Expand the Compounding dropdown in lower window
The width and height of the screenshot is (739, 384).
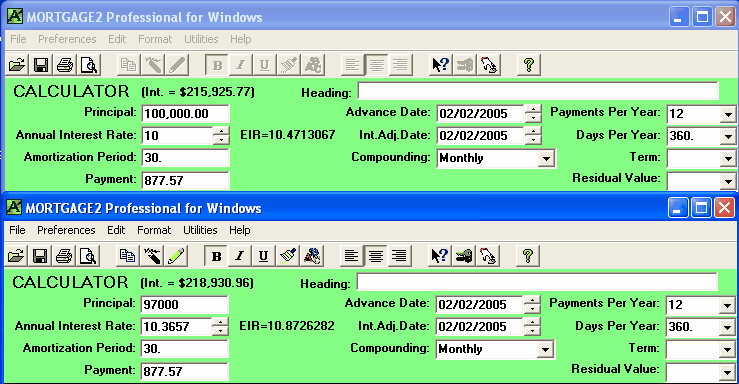tap(545, 350)
